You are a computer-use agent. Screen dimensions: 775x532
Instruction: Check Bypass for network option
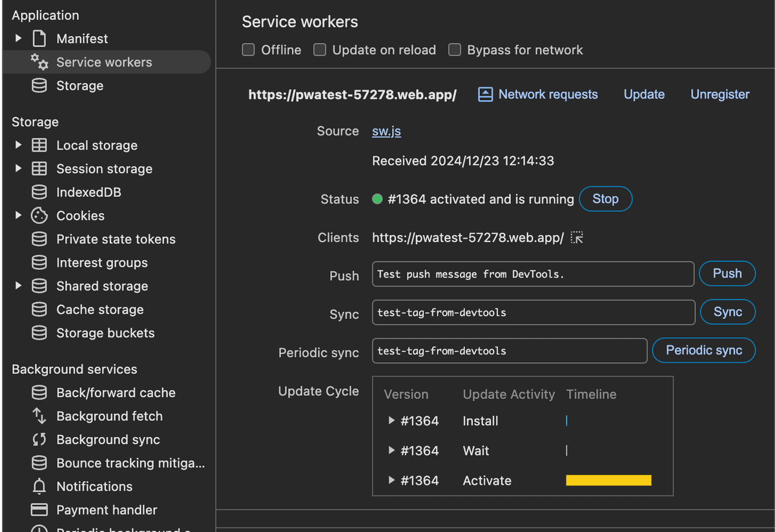[455, 50]
